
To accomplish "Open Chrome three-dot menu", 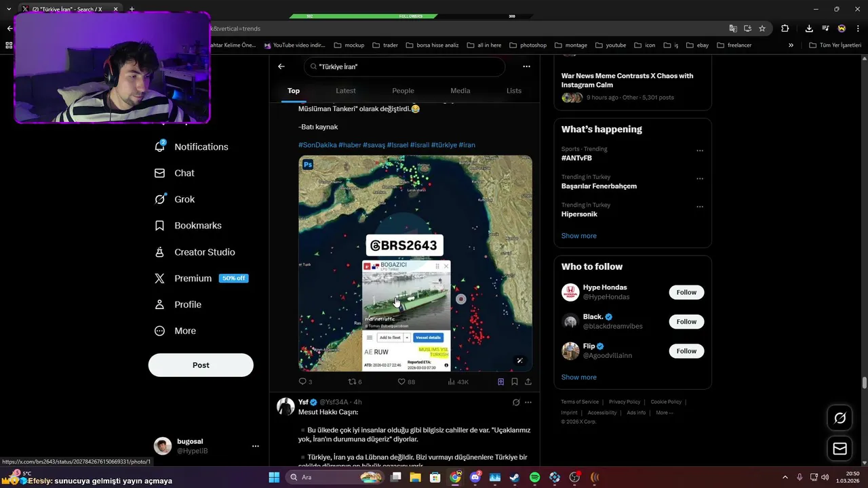I will click(858, 28).
